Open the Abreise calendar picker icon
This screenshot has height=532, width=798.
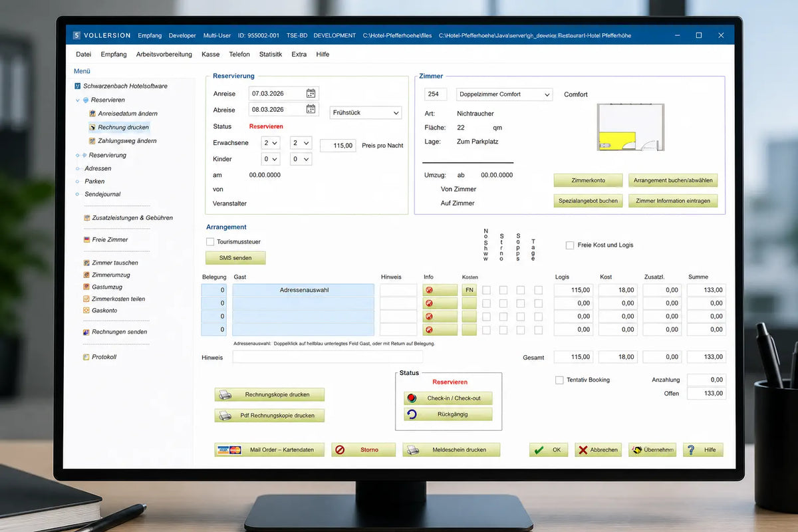[311, 109]
